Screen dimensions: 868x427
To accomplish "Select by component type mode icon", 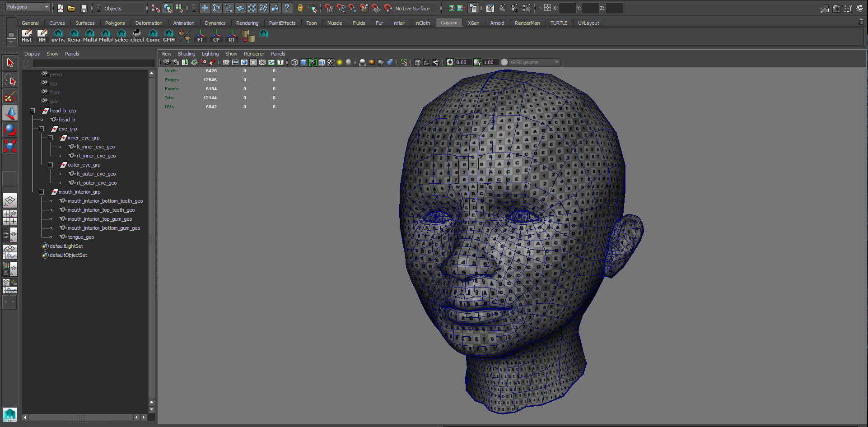I will 179,8.
